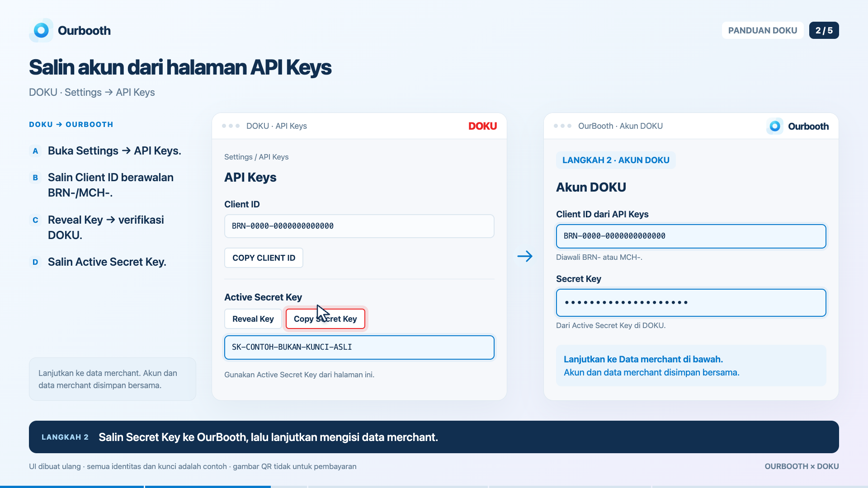Click the 'DOKU · API Keys' window title

pos(277,126)
